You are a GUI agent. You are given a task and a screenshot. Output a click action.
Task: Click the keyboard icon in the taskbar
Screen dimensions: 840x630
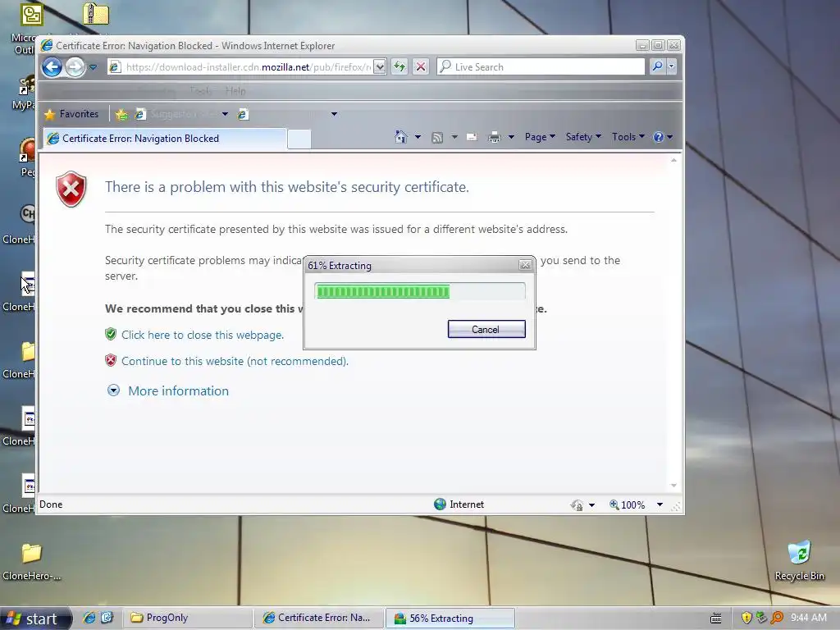click(715, 619)
